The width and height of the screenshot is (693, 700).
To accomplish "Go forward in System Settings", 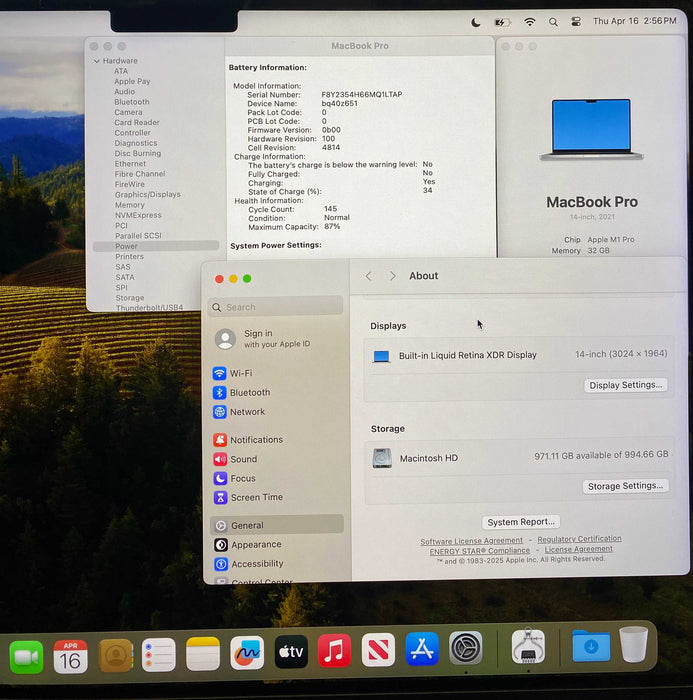I will point(392,276).
